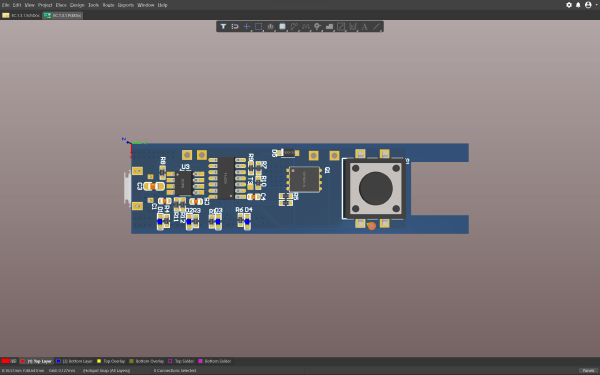
Task: Choose the dashed rectangle selection tool
Action: click(259, 26)
